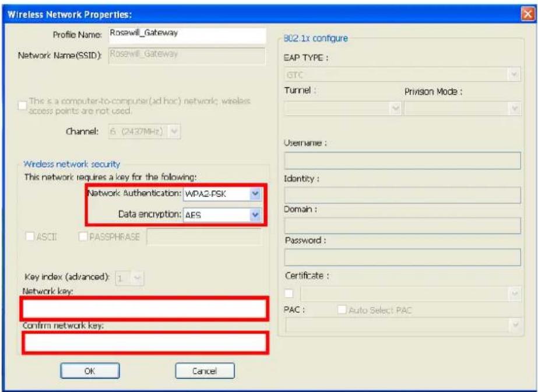Image resolution: width=538 pixels, height=392 pixels.
Task: Click the Network key input field
Action: click(x=144, y=309)
